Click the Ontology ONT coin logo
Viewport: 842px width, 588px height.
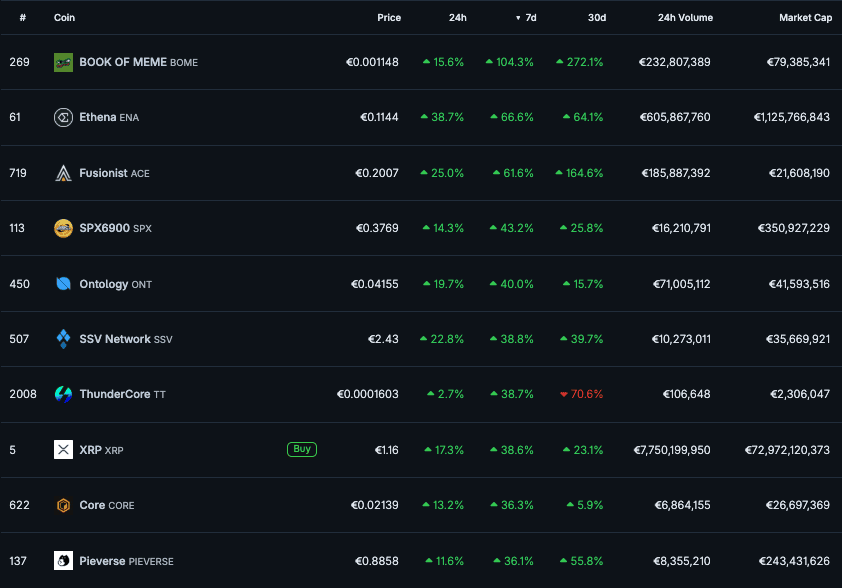pyautogui.click(x=63, y=284)
